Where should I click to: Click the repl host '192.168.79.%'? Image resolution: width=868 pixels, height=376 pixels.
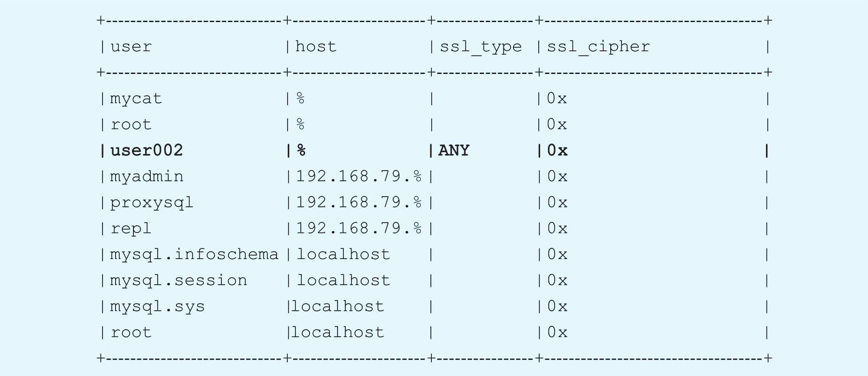[x=359, y=228]
